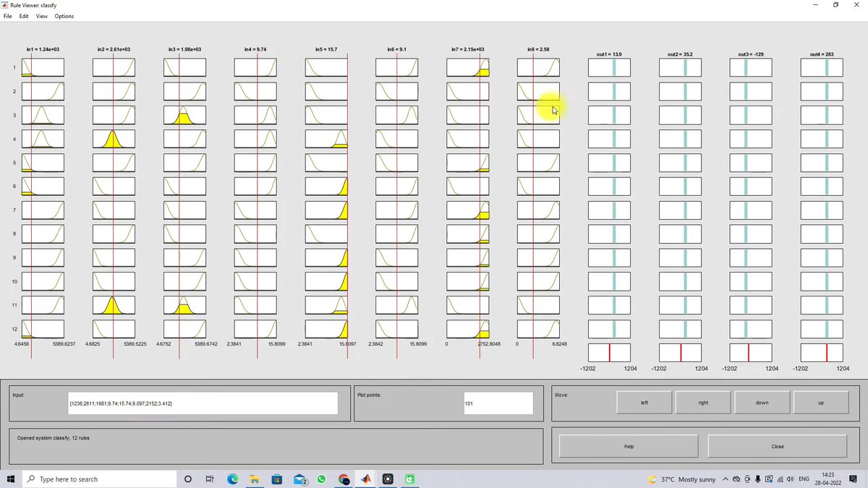Click the out3 = -129 header
Viewport: 868px width, 488px height.
pos(751,54)
